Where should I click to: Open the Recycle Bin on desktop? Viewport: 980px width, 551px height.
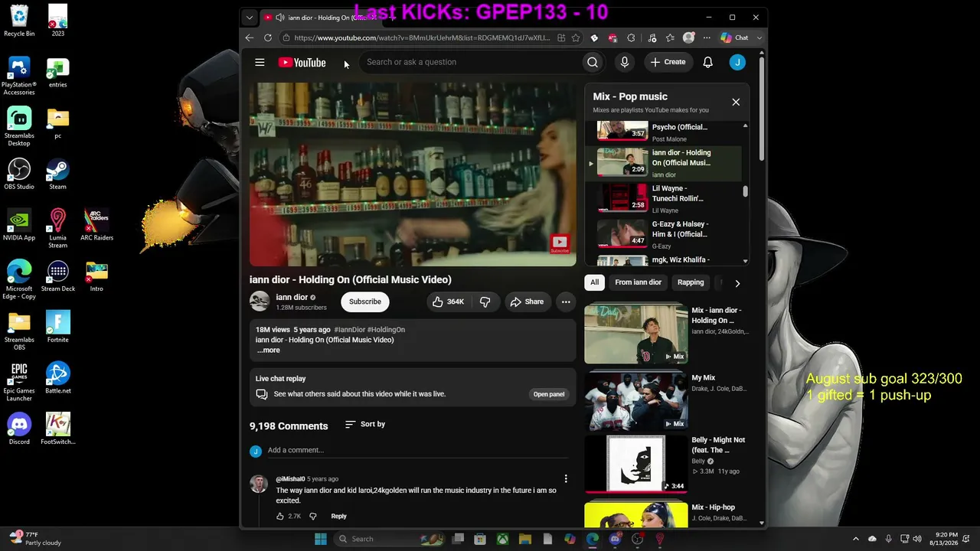(19, 21)
